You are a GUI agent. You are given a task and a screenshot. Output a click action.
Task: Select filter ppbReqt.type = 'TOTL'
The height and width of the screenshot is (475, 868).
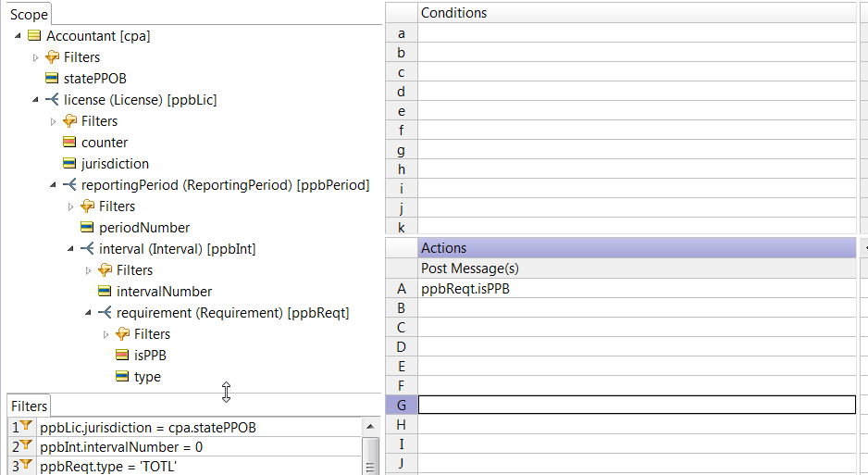[199, 466]
